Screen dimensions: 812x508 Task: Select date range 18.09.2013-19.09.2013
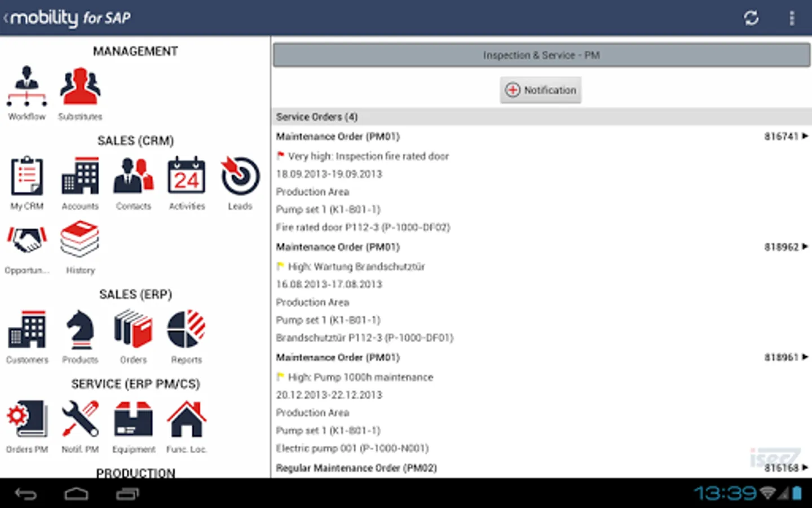329,174
